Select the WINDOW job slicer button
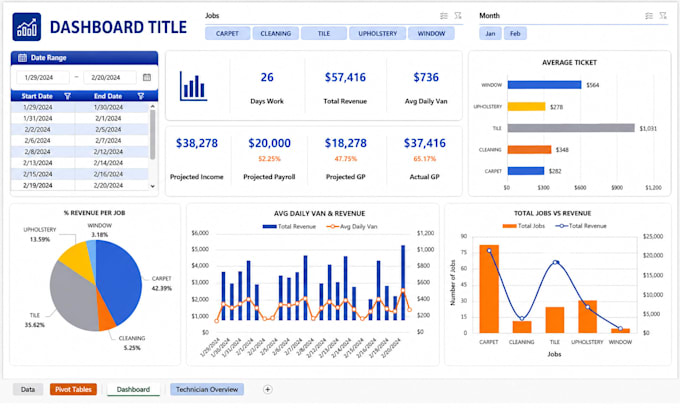The image size is (680, 408). pyautogui.click(x=431, y=33)
